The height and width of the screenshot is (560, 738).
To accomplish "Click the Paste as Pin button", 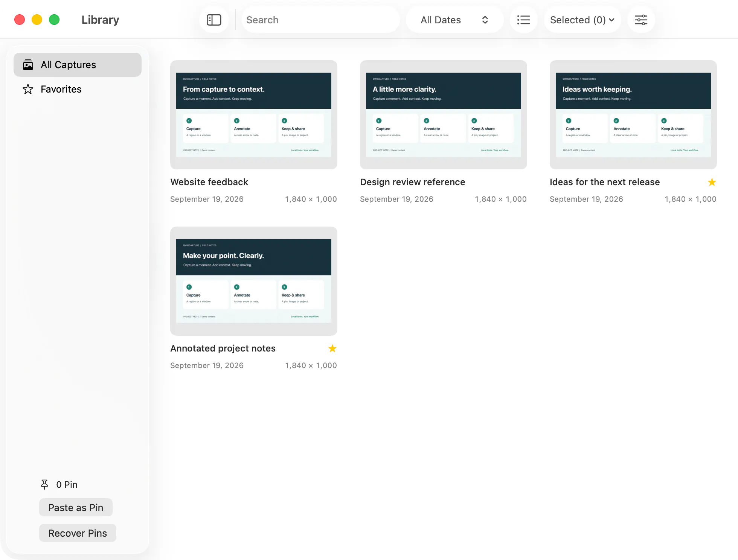I will pos(76,508).
